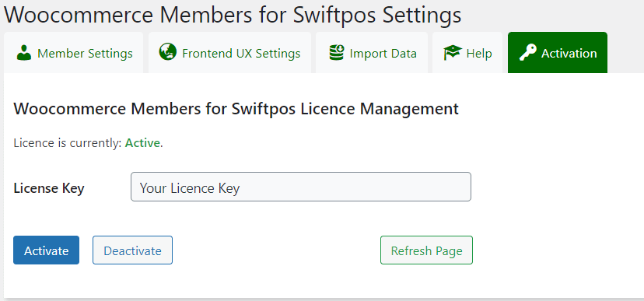Select the Activation tab label
The height and width of the screenshot is (301, 644).
click(x=569, y=54)
